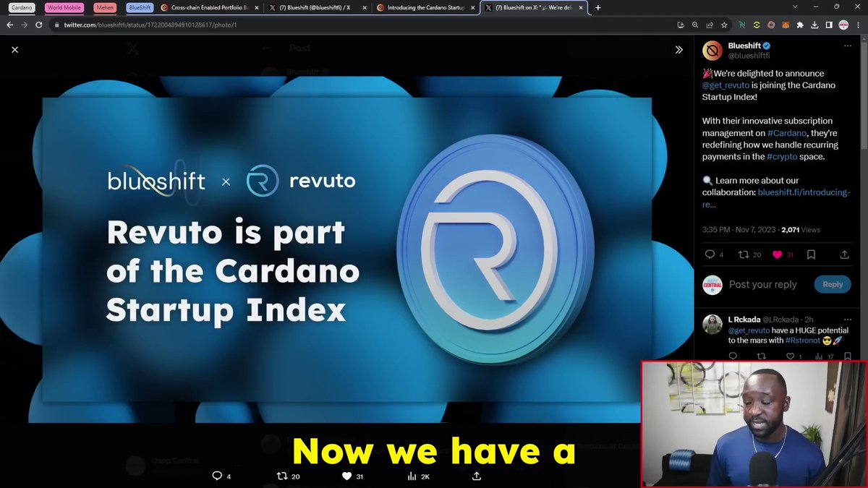
Task: Open the Chrome three-dot menu
Action: (859, 25)
